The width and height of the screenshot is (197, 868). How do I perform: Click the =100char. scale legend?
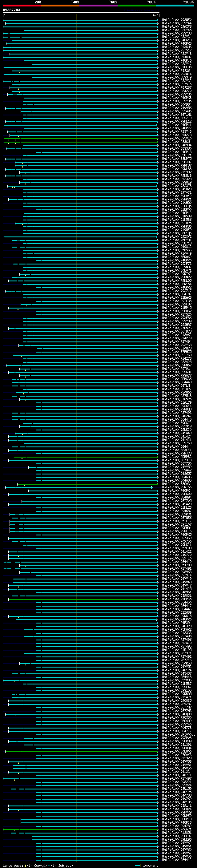click(146, 865)
